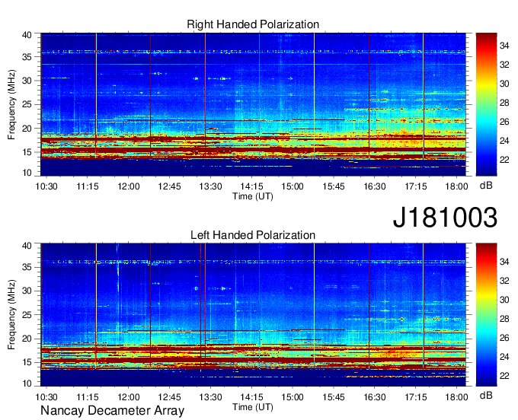Click the "14:15" time tick of Right Handed plot
Image resolution: width=518 pixels, height=420 pixels.
pos(251,186)
